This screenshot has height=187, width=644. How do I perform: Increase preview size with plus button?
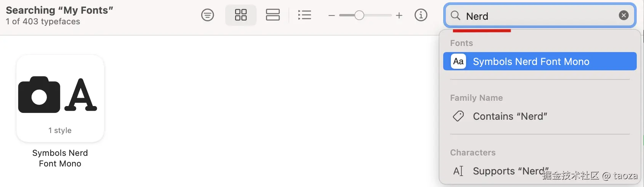[x=399, y=16]
